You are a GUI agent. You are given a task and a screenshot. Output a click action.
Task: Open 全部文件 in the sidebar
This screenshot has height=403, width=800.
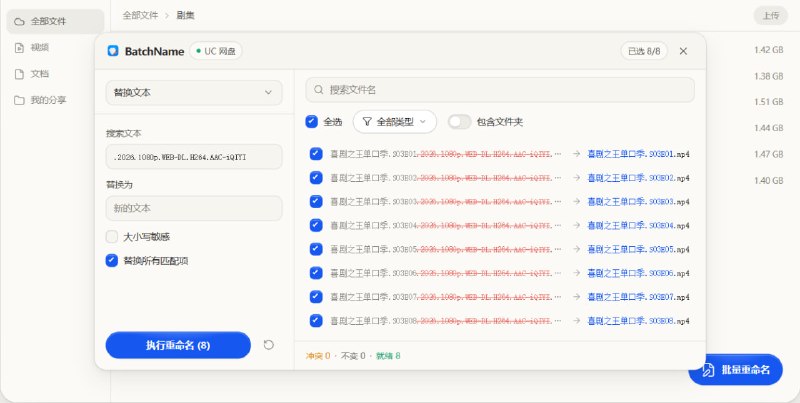[x=55, y=21]
